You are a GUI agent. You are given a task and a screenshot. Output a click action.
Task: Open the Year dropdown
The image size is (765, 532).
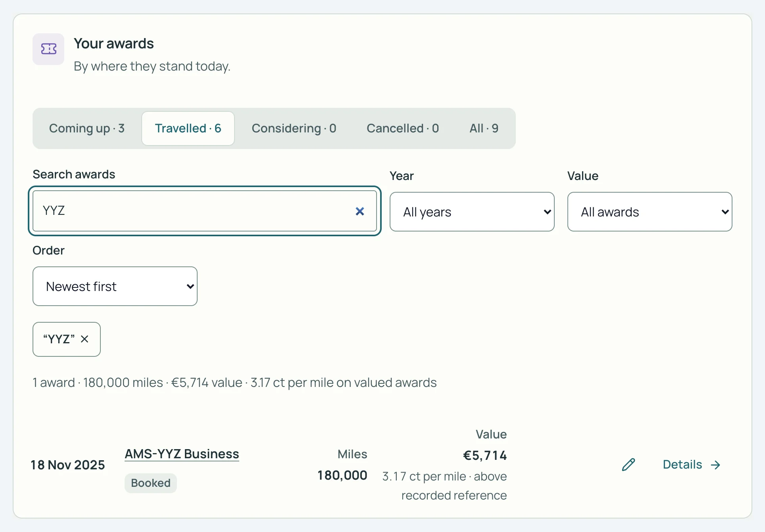click(x=472, y=212)
